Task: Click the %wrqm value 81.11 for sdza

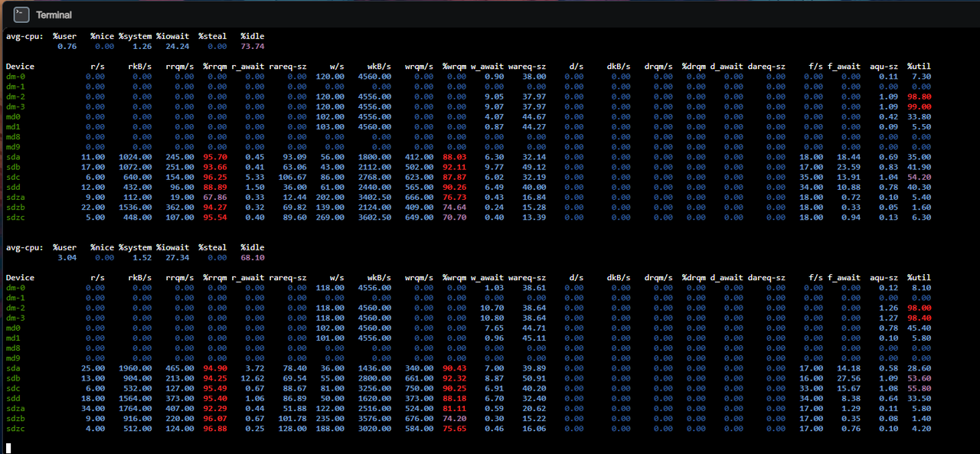Action: coord(454,409)
